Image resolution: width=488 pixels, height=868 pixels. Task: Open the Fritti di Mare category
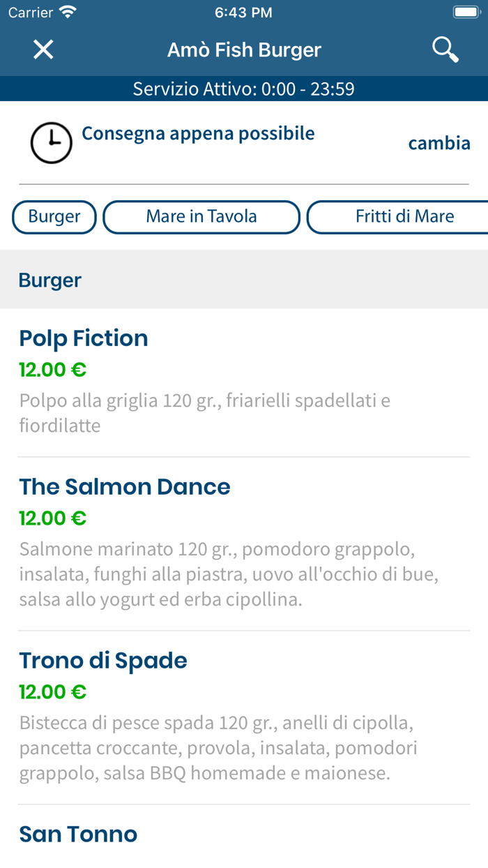click(404, 217)
